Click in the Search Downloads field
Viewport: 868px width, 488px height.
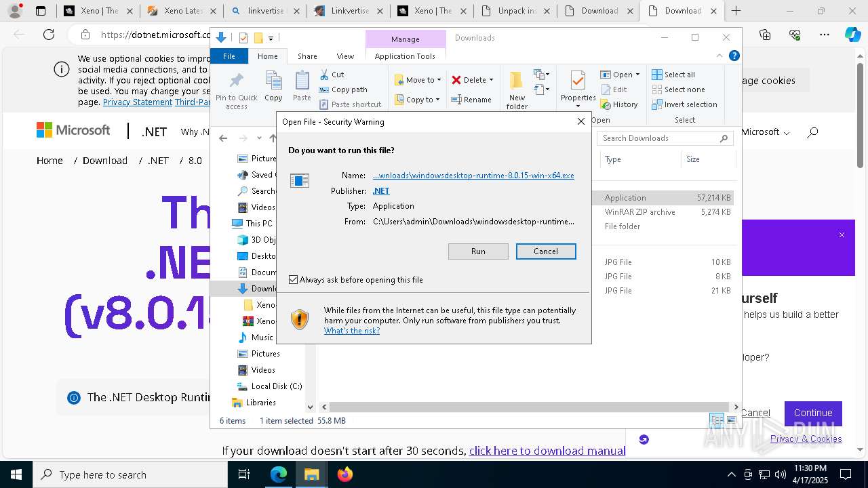point(665,138)
